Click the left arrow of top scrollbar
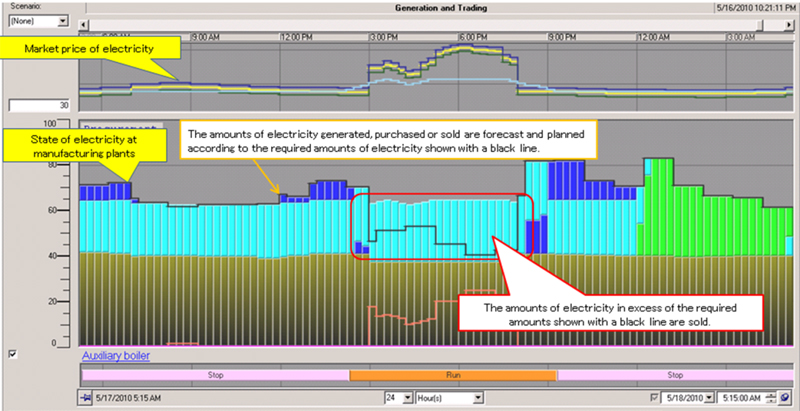 (84, 21)
